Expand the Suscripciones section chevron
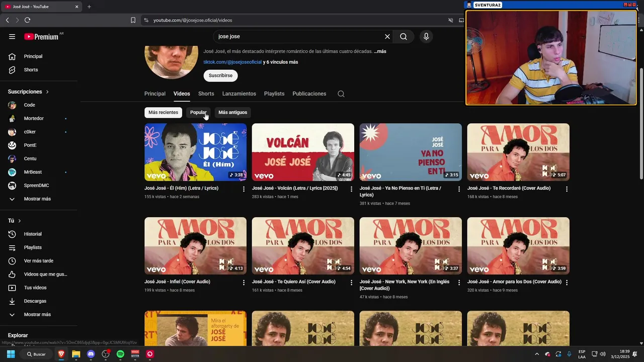This screenshot has width=644, height=362. (47, 92)
